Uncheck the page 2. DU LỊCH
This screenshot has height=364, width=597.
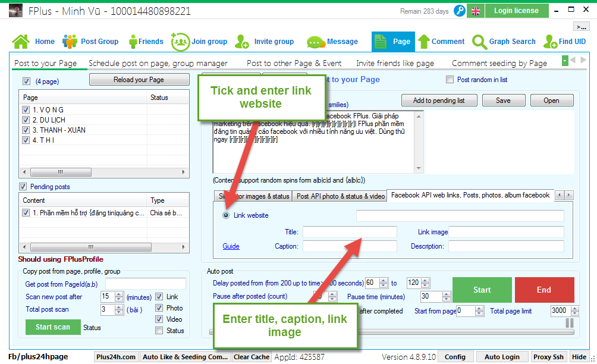coord(26,120)
